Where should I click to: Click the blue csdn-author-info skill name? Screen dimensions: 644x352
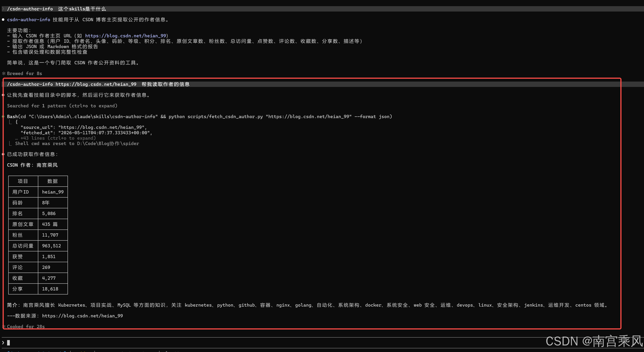pyautogui.click(x=28, y=19)
